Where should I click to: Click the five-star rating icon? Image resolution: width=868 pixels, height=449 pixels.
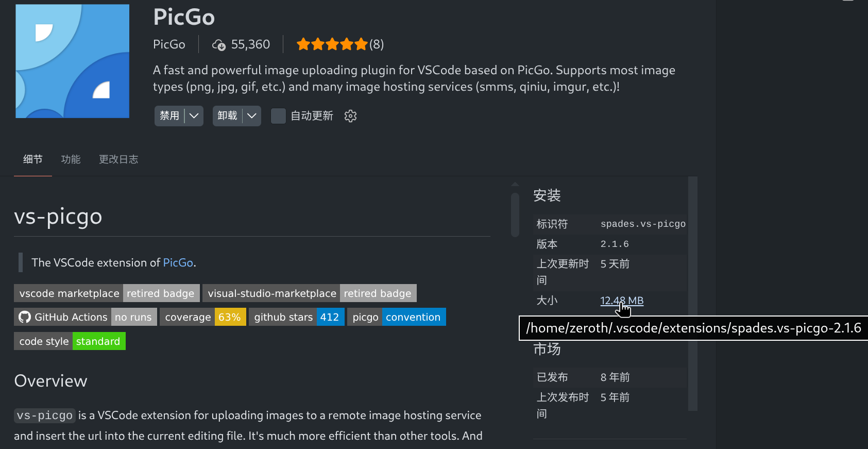coord(332,44)
